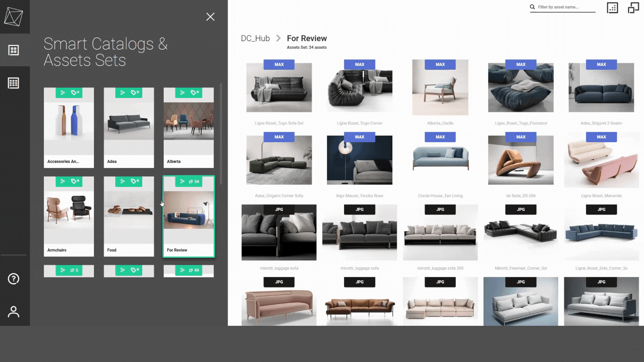Click JPG badge on Minotti_Freeman corner sofa
The height and width of the screenshot is (362, 644).
click(x=521, y=209)
